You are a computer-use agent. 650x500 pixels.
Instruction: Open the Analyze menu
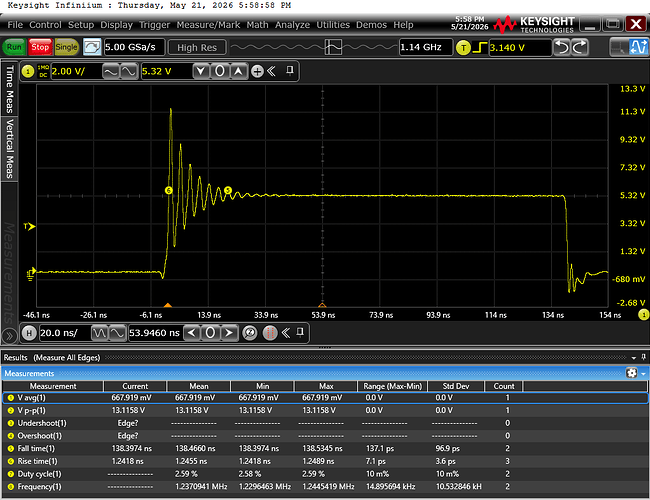click(x=292, y=25)
